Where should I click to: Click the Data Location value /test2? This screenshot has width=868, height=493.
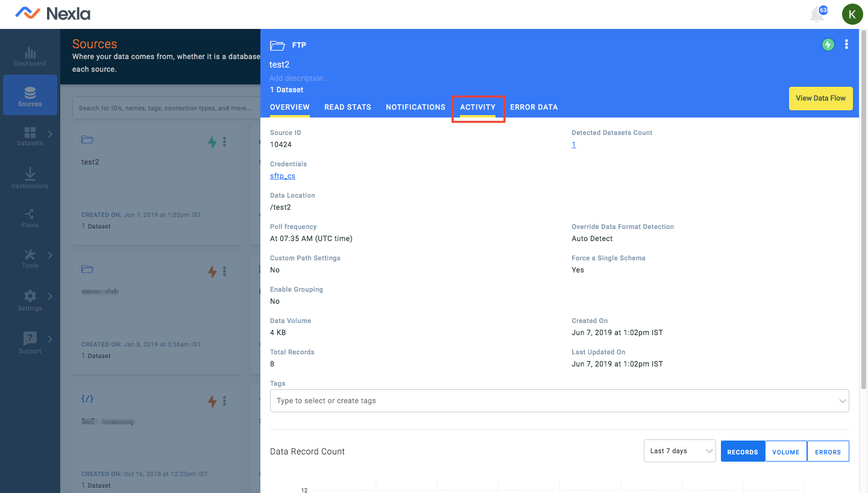280,207
